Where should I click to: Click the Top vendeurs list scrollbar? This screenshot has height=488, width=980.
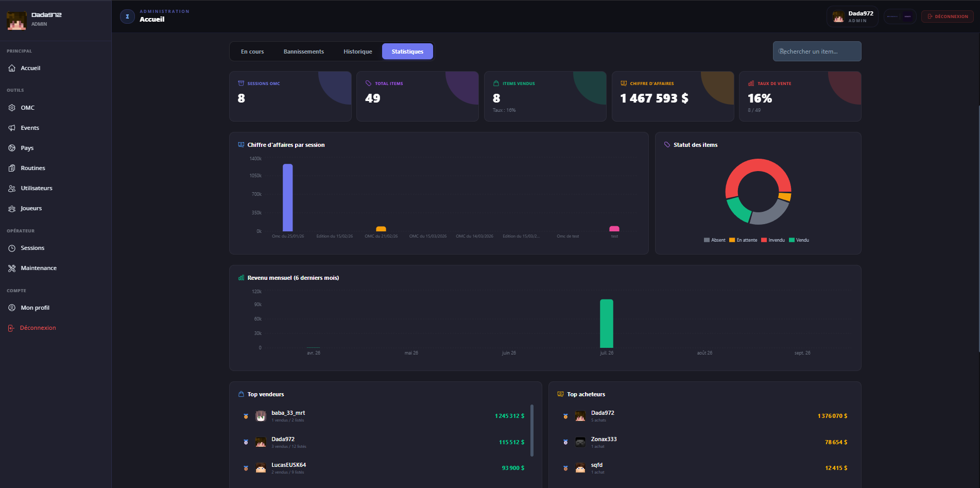click(x=532, y=430)
